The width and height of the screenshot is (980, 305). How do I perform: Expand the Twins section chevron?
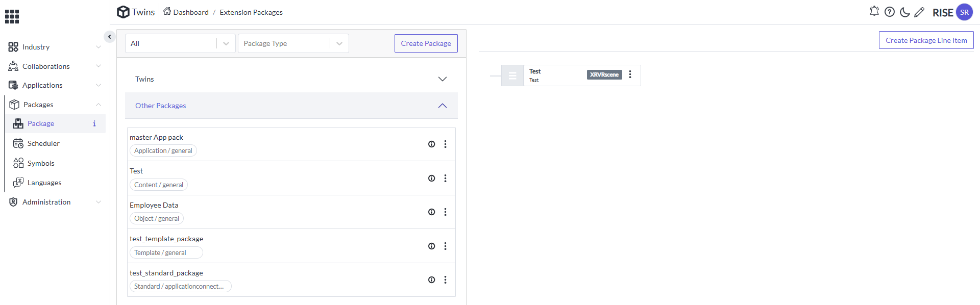pyautogui.click(x=443, y=79)
